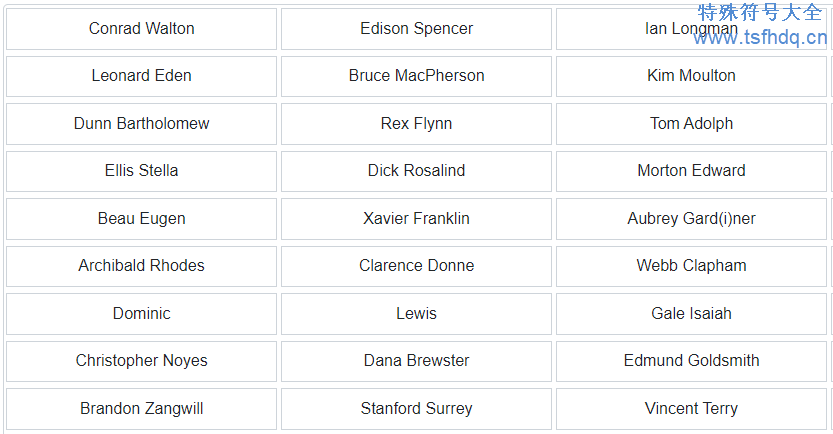
Task: Open the www.tsfhdq.cn watermark link
Action: 760,38
